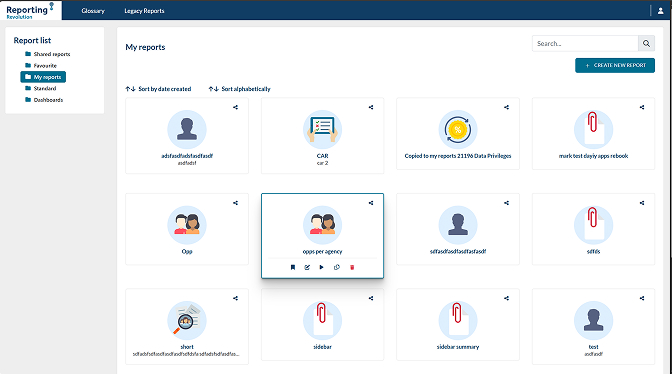Click the search magnifier button
This screenshot has width=672, height=374.
tap(646, 43)
